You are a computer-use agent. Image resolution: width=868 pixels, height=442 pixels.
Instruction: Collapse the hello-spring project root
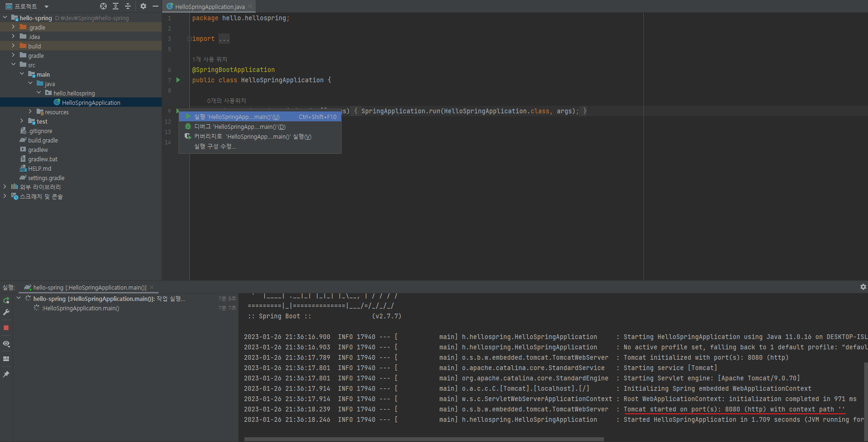point(5,18)
